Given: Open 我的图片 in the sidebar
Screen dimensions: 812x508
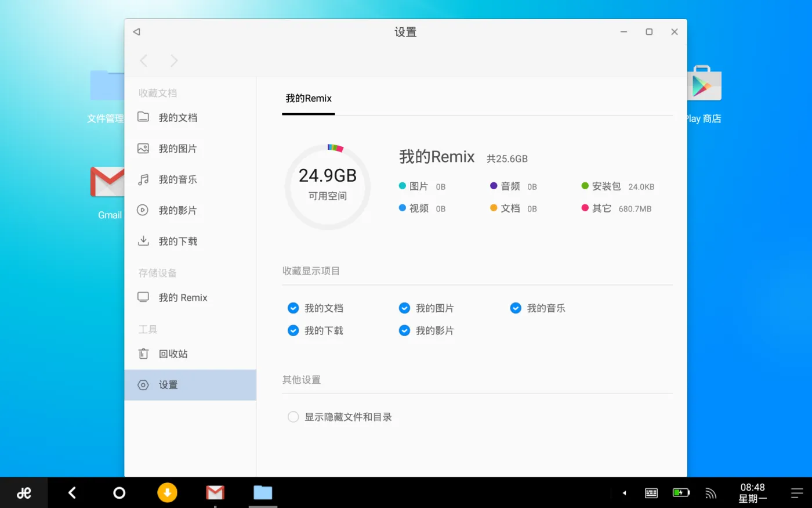Looking at the screenshot, I should point(190,149).
